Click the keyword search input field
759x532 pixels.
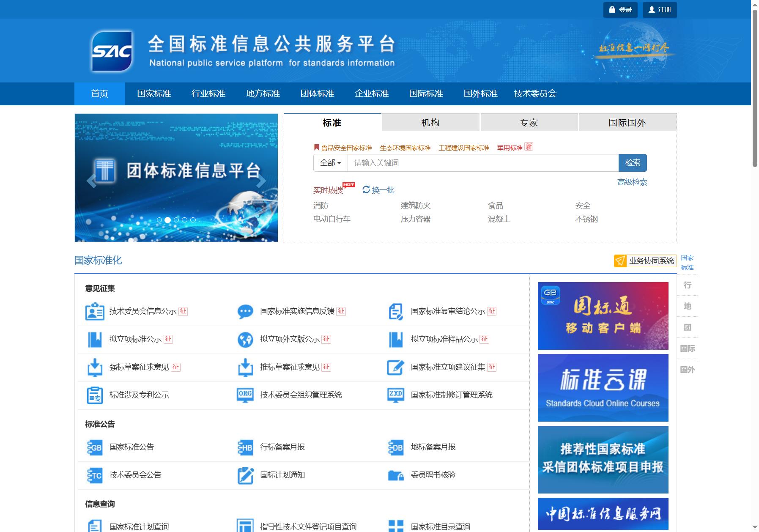[x=483, y=163]
